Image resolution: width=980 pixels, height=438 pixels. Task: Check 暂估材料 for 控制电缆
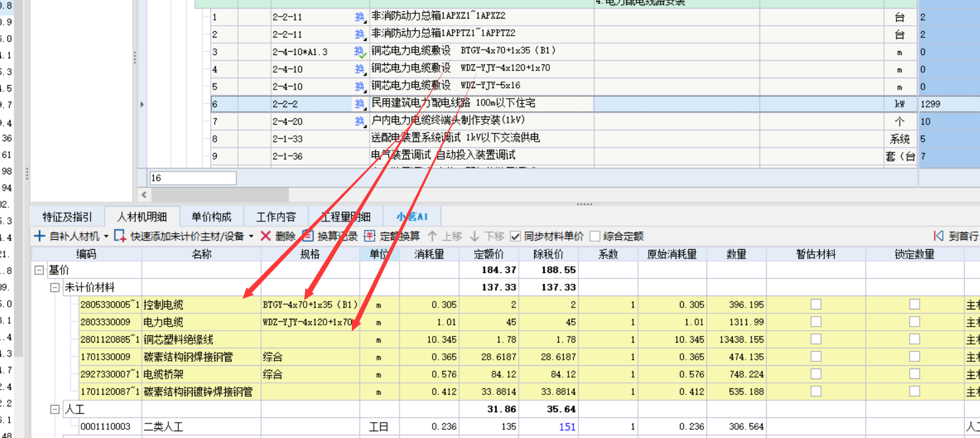(x=816, y=304)
